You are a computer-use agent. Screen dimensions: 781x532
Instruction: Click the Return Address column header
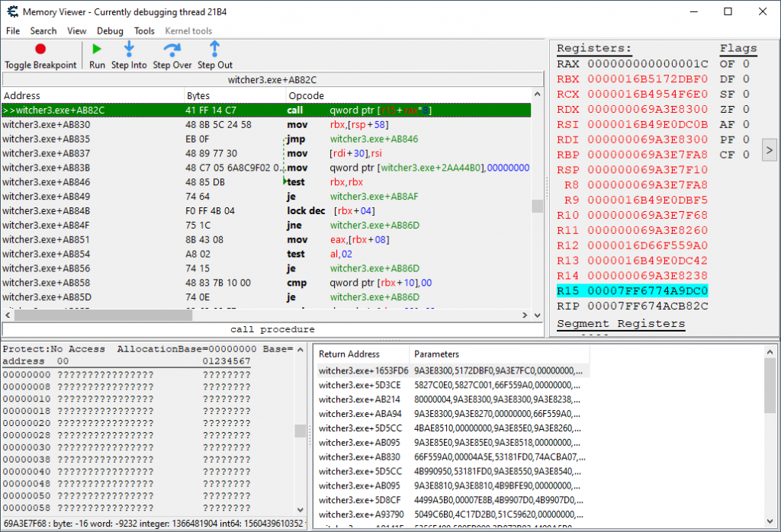point(348,354)
